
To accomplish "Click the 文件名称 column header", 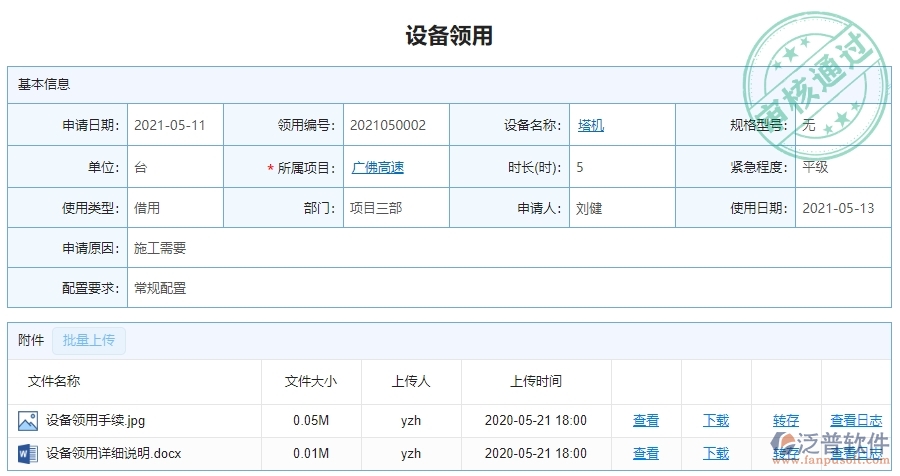I will coord(54,381).
